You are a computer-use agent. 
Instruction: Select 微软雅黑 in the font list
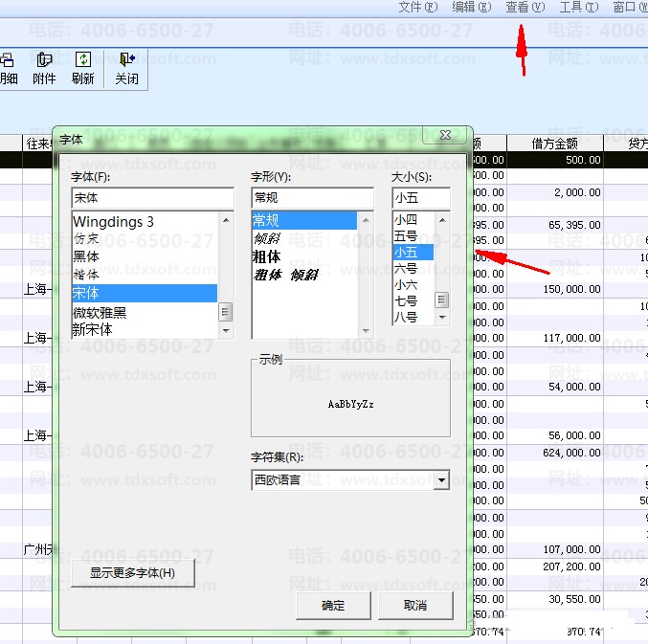100,312
